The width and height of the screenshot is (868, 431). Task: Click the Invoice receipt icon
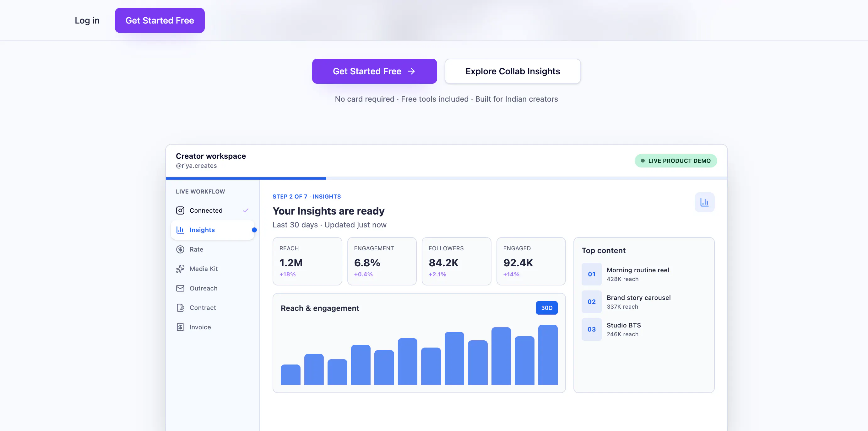(180, 327)
